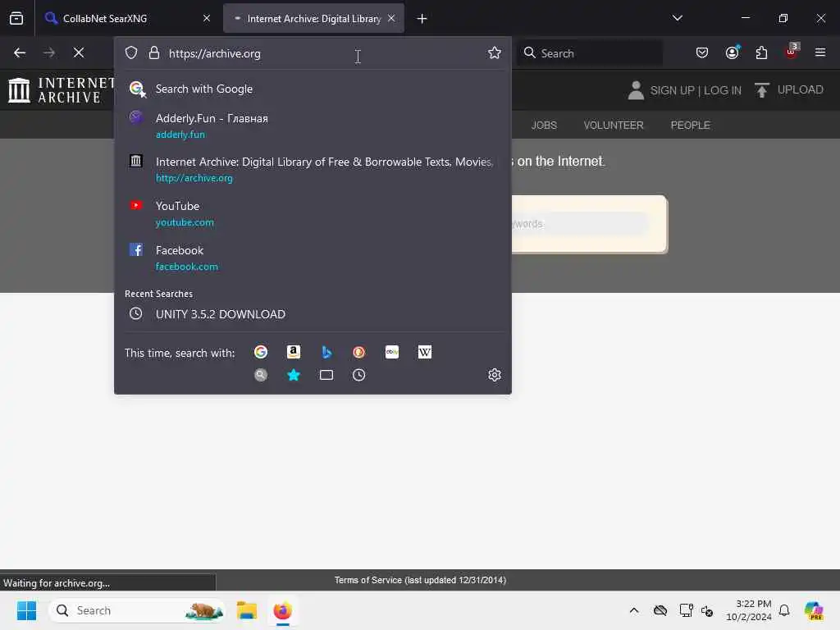The width and height of the screenshot is (840, 630).
Task: Go back one page
Action: pos(20,52)
